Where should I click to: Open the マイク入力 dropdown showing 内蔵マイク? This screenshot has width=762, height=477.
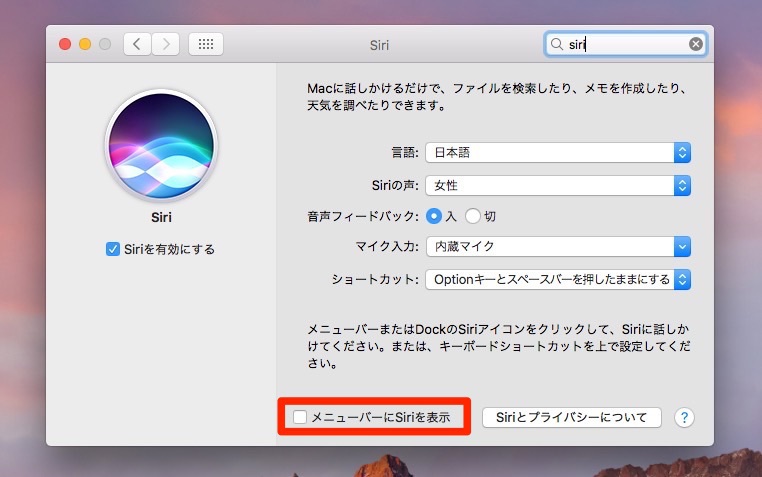[x=558, y=246]
